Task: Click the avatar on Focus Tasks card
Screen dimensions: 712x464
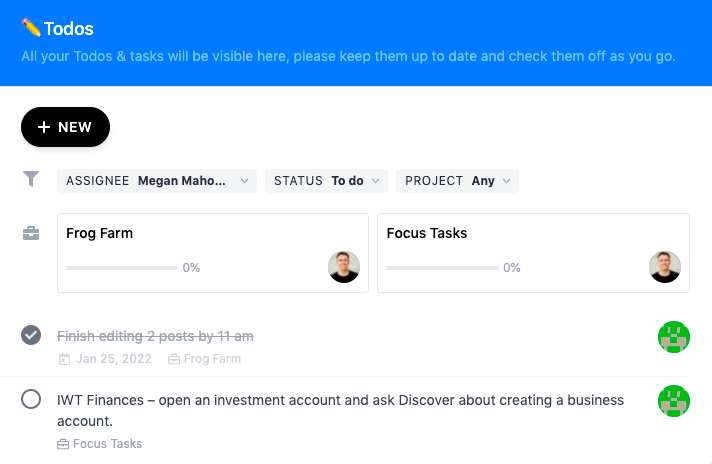Action: point(665,267)
